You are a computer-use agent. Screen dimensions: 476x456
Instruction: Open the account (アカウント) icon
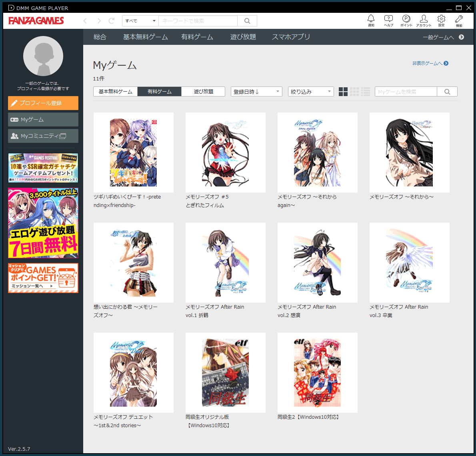(x=424, y=21)
